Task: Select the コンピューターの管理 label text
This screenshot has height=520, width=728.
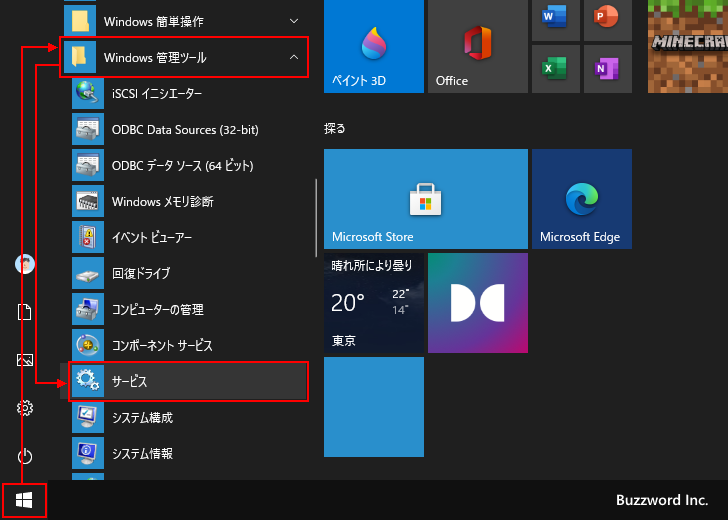Action: (158, 310)
